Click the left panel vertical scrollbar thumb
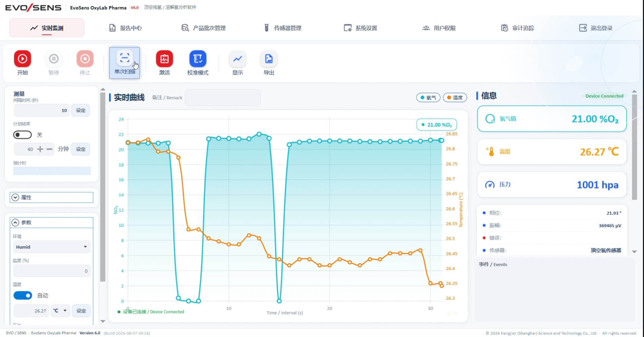644x337 pixels. 103,187
